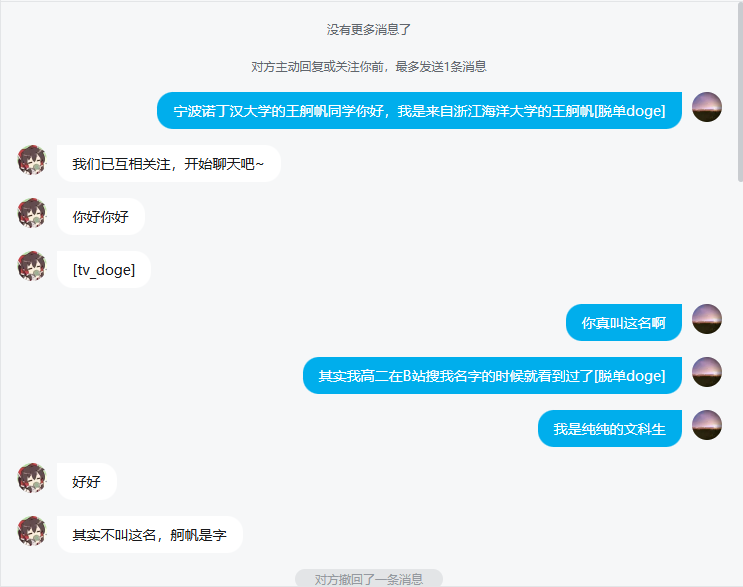Click sender avatar beside the first blue message
743x587 pixels.
click(707, 107)
